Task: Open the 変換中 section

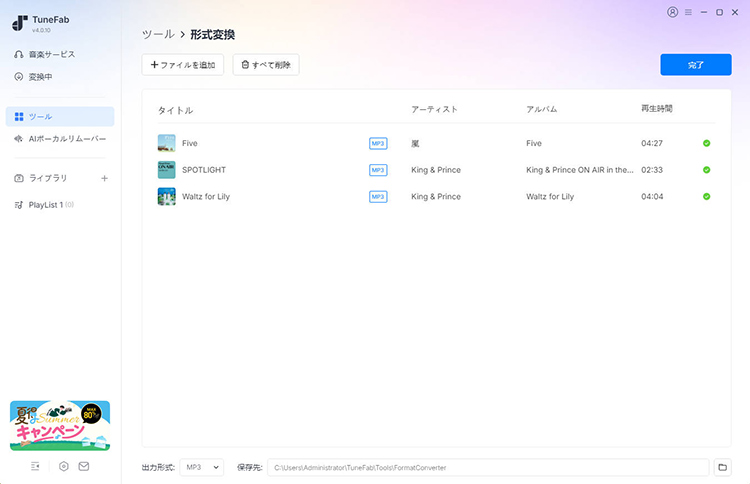Action: 41,77
